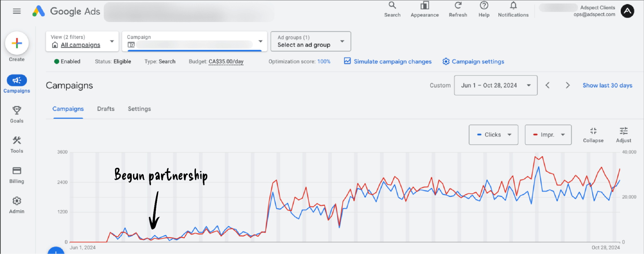This screenshot has height=254, width=644.
Task: Open the Tools sidebar section
Action: pyautogui.click(x=17, y=145)
